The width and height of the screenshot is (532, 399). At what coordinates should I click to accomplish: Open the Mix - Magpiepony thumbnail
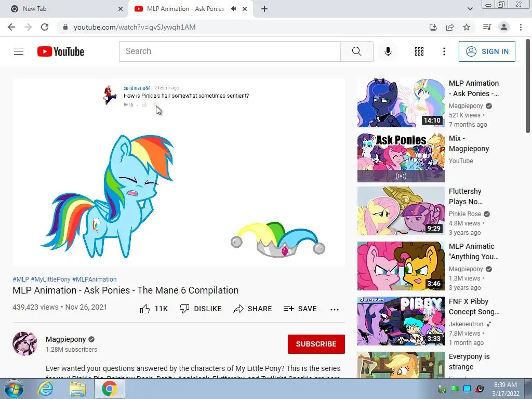coord(401,158)
